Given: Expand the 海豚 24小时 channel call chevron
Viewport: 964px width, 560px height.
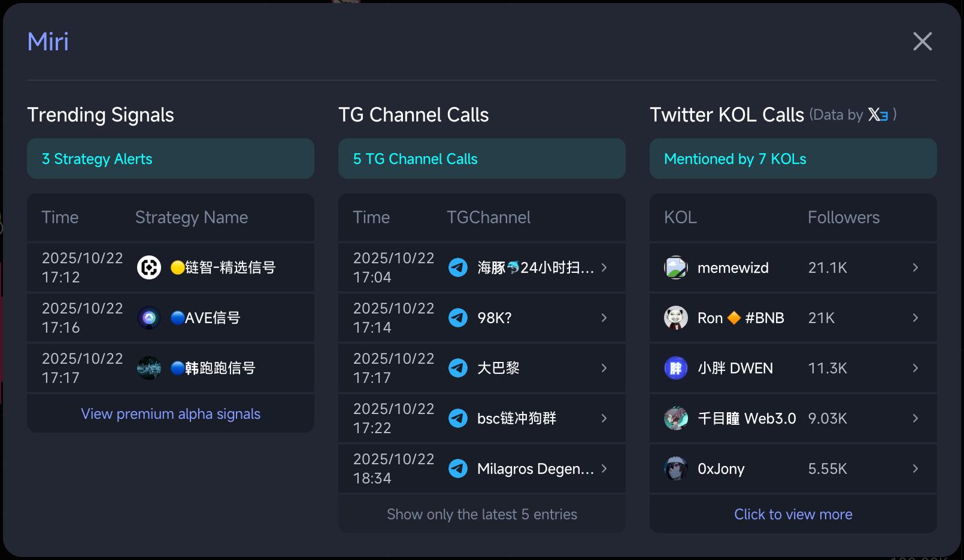Looking at the screenshot, I should tap(604, 267).
